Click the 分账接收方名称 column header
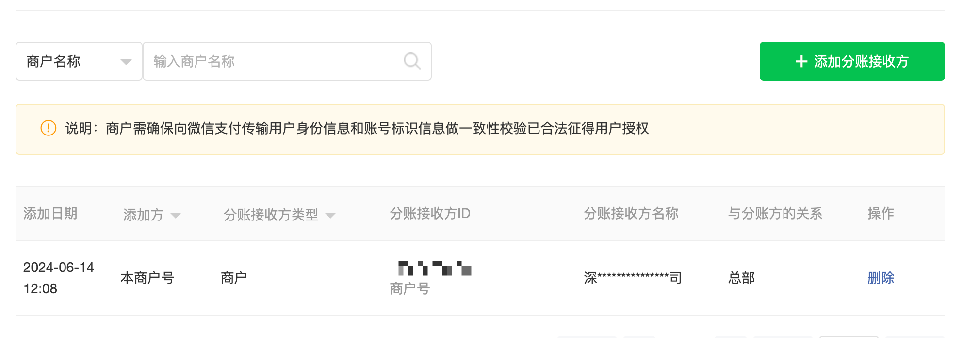980x338 pixels. 631,213
